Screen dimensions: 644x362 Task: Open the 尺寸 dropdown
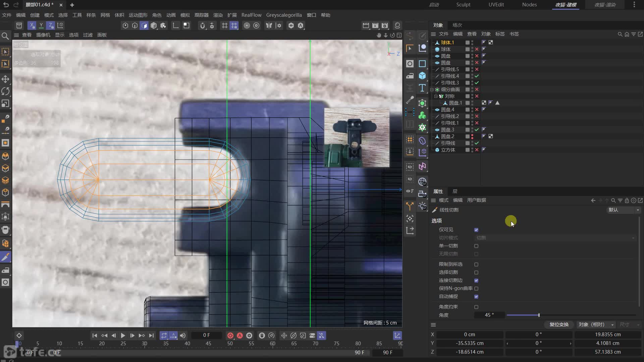click(629, 324)
